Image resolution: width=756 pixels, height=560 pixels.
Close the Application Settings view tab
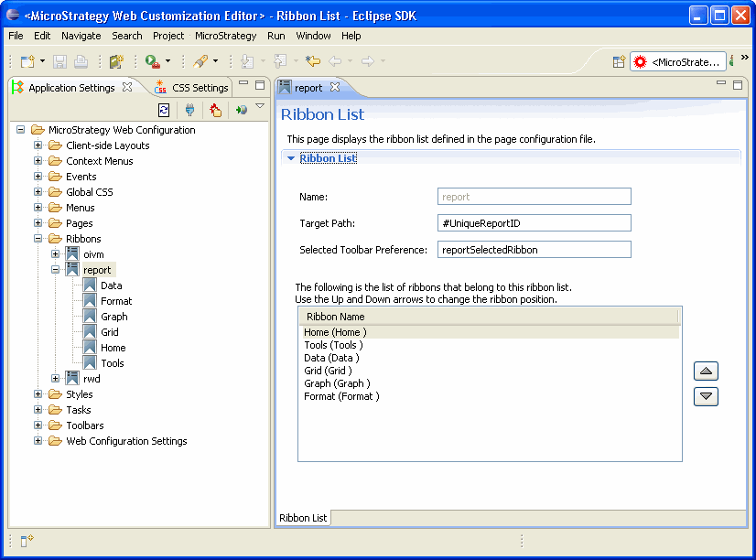[127, 87]
